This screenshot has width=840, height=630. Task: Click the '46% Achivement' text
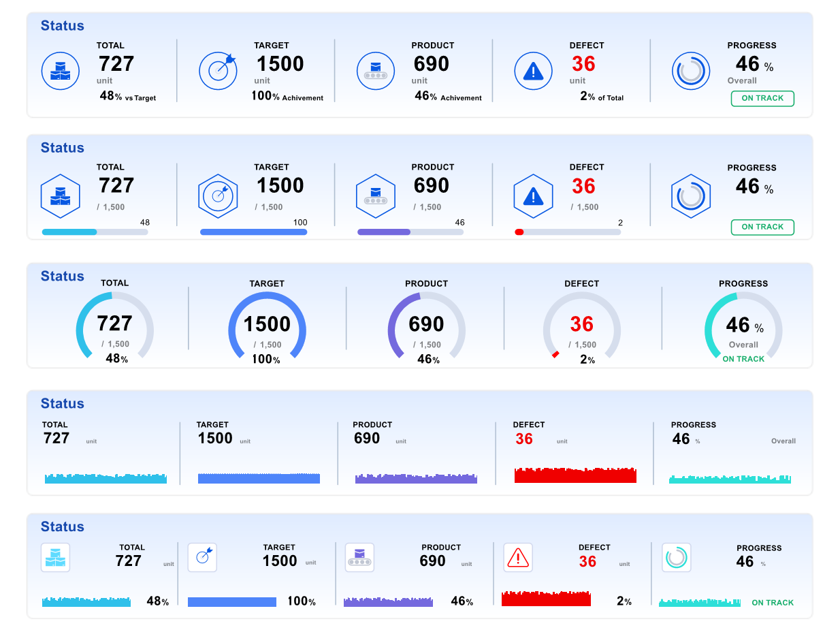[x=448, y=97]
